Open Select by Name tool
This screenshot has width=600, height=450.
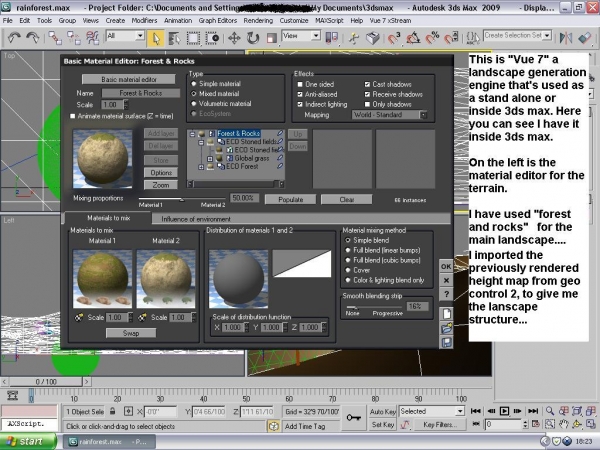[174, 38]
